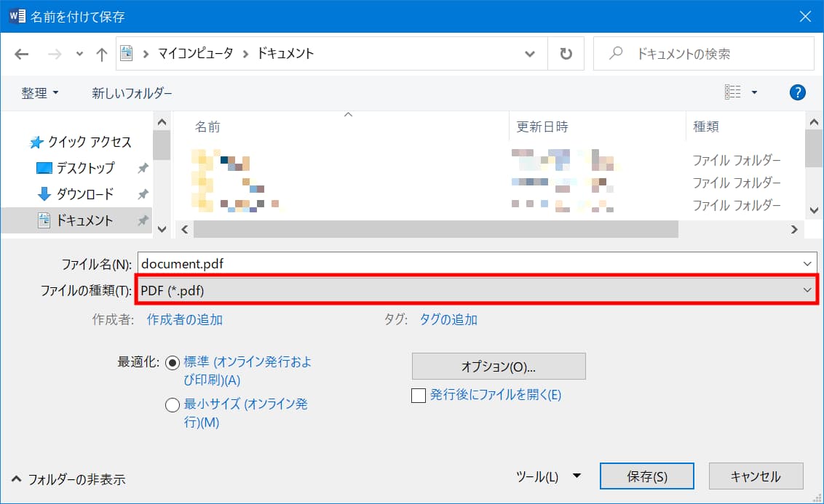The image size is (824, 504).
Task: Open the Organize menu
Action: point(40,93)
